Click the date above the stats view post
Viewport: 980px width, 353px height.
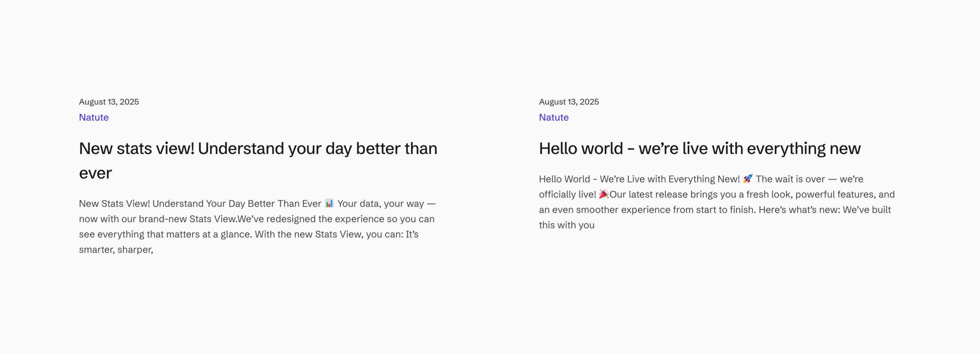pos(109,102)
